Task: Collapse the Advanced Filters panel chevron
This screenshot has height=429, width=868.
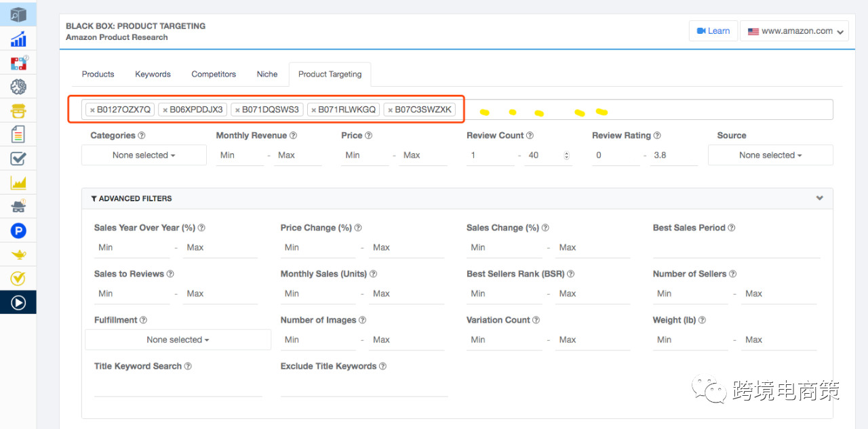Action: tap(819, 199)
